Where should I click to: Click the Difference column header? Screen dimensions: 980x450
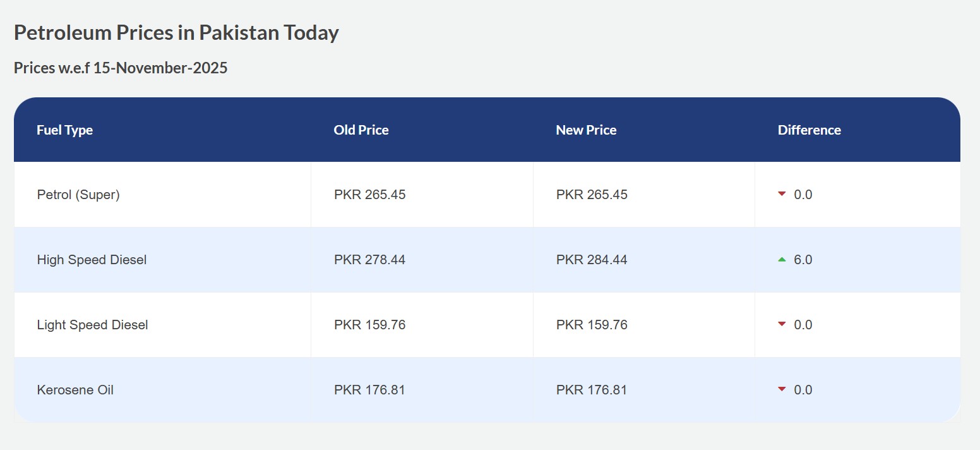point(809,130)
